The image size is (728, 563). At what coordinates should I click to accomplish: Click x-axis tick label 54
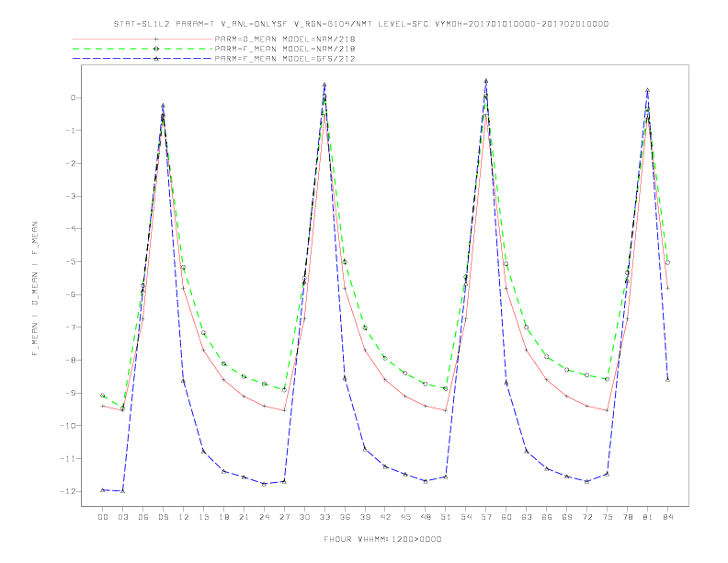(x=466, y=517)
